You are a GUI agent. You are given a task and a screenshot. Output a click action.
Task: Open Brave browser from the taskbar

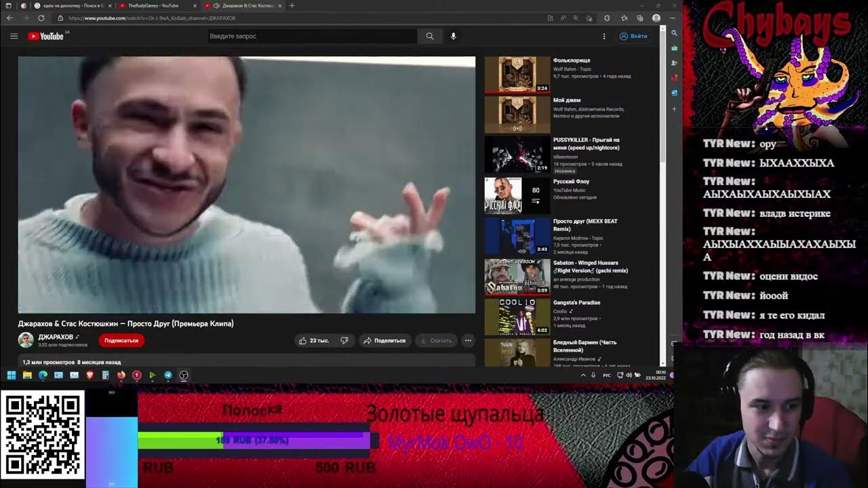click(x=90, y=375)
